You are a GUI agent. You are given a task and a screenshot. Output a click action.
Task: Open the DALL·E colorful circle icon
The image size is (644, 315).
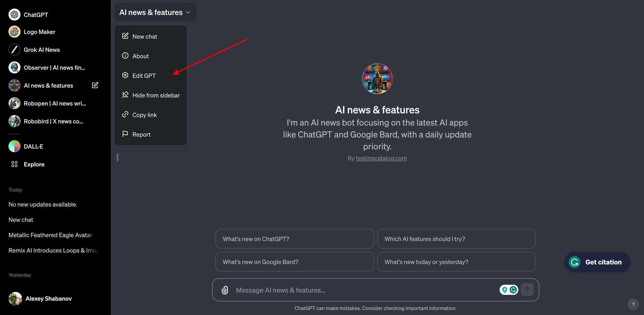click(14, 146)
